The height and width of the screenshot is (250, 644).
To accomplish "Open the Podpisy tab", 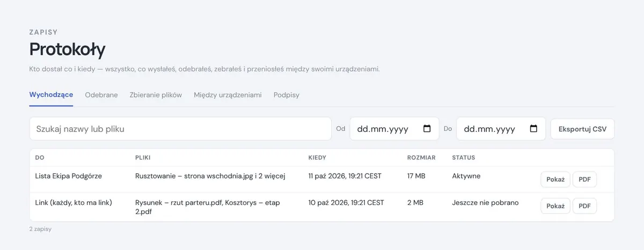I will [287, 95].
